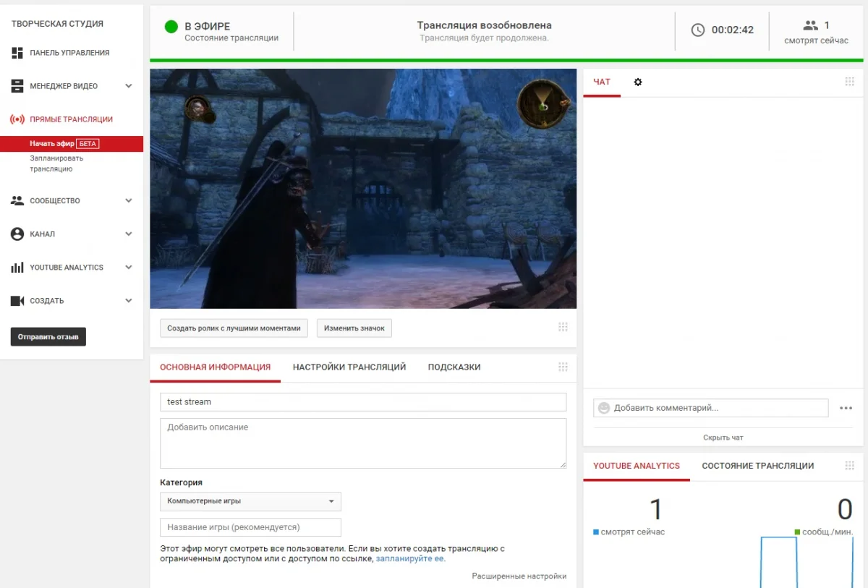Click the Канал account icon

17,234
